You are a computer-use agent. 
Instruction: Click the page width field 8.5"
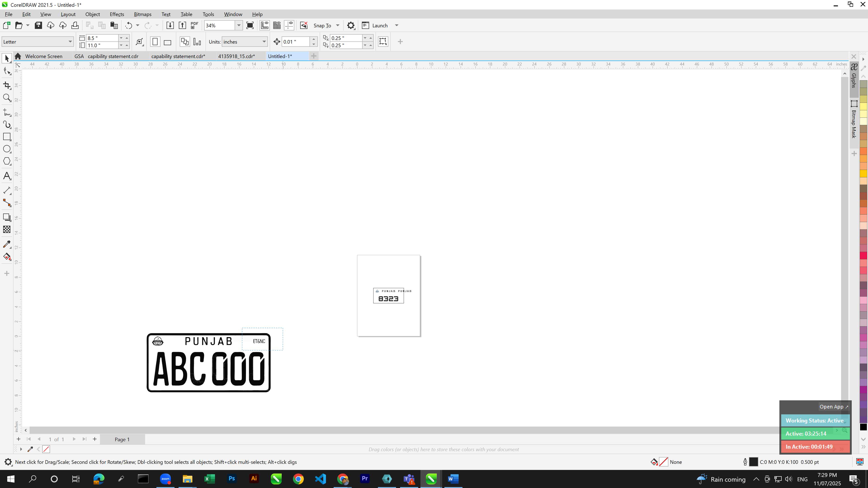coord(102,38)
